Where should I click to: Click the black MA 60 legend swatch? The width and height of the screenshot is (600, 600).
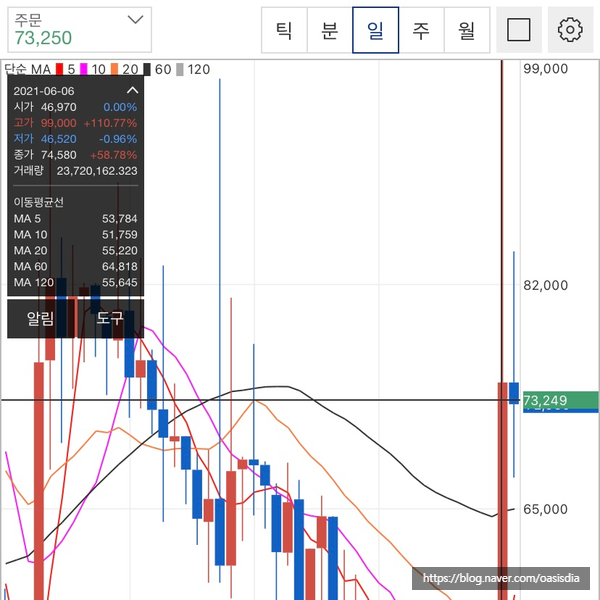[x=147, y=69]
